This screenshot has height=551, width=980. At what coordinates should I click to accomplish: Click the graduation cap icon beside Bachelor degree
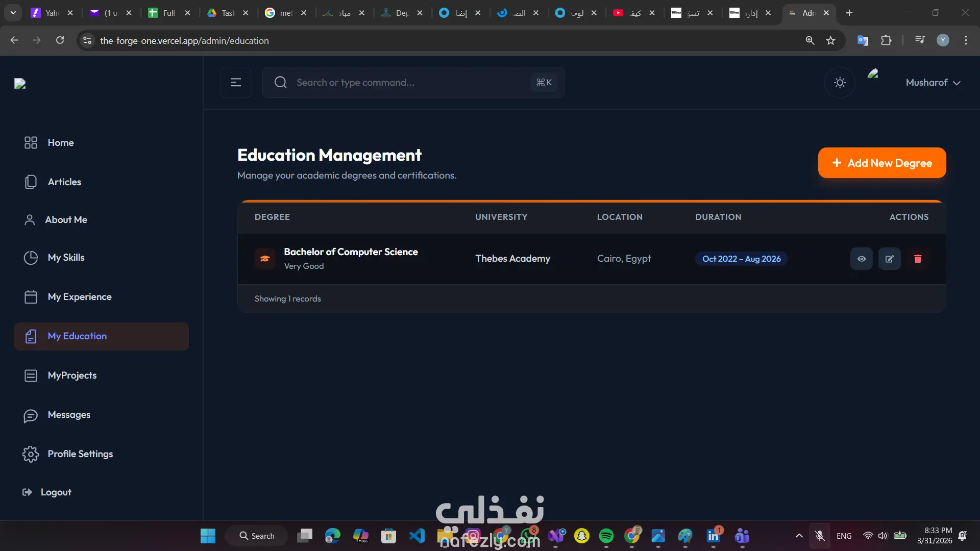pos(265,259)
